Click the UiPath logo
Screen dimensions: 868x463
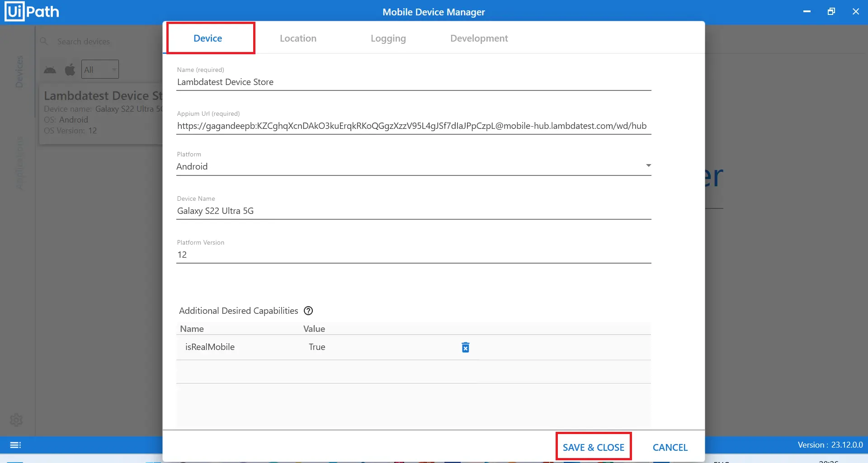[32, 12]
